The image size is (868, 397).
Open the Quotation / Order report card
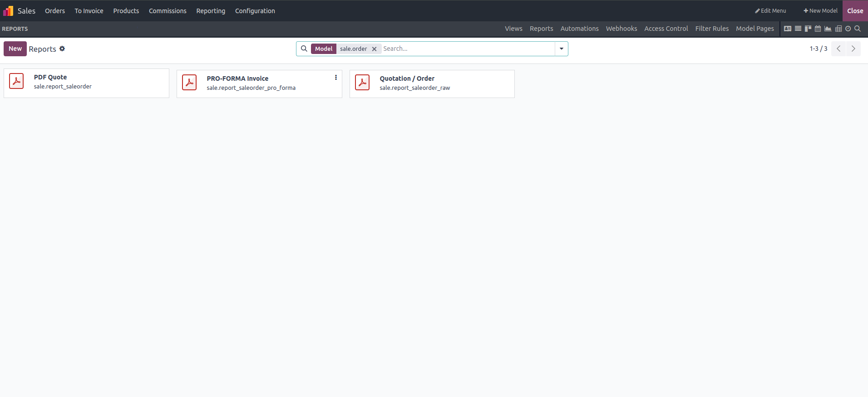pos(432,84)
